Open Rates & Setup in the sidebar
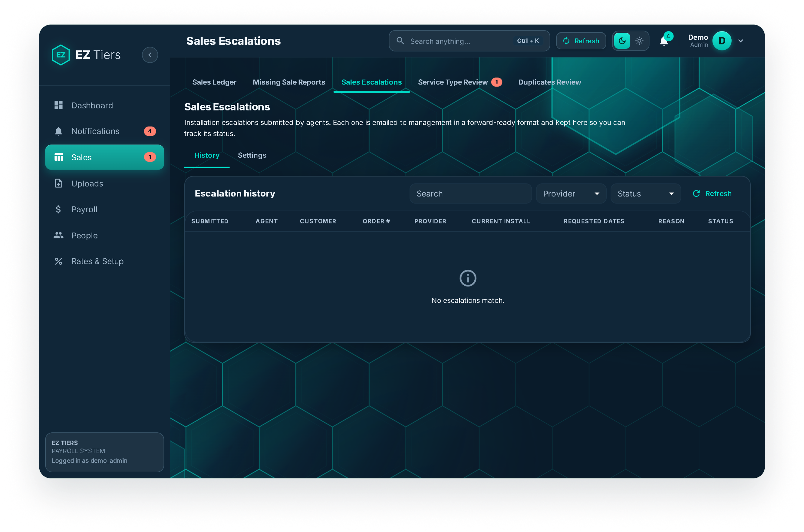Image resolution: width=804 pixels, height=532 pixels. 104,261
